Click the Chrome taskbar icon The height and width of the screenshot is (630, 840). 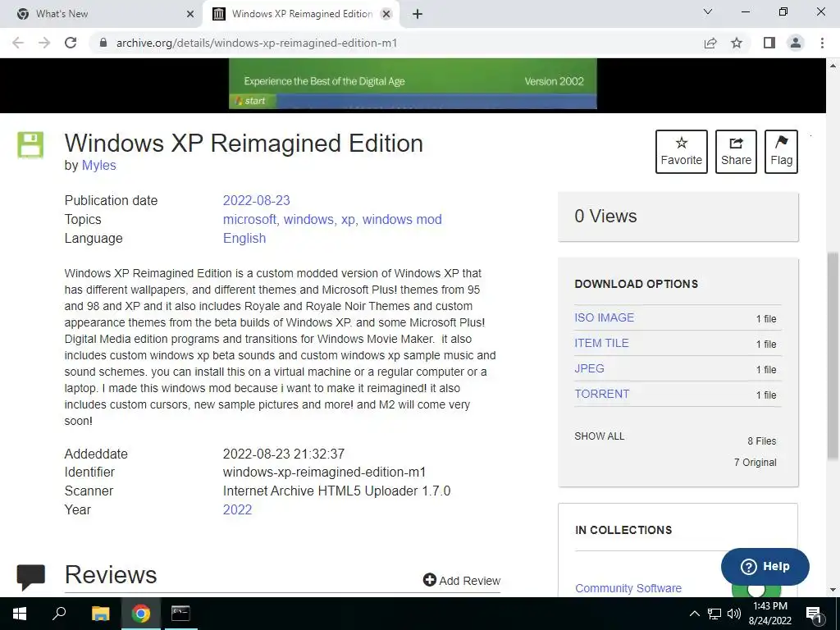(x=141, y=614)
